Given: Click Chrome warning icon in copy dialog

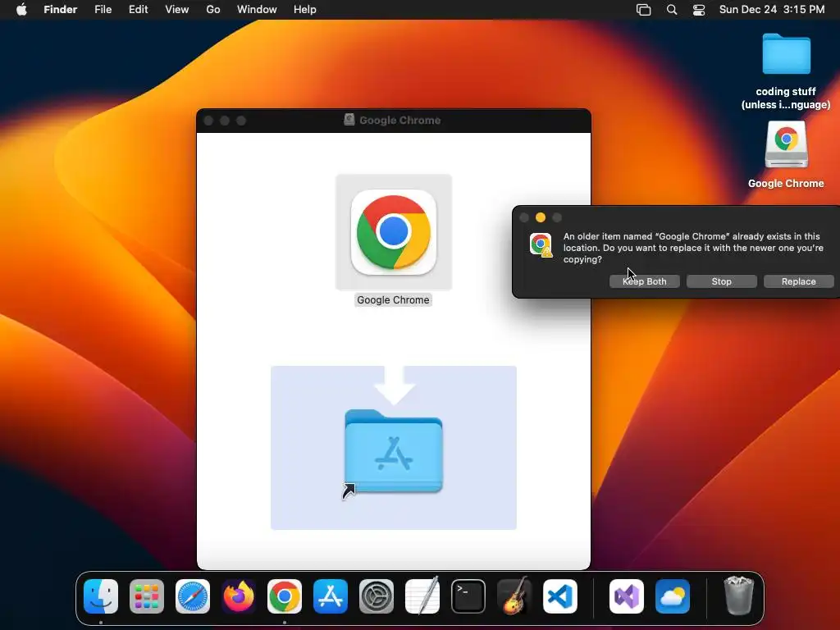Looking at the screenshot, I should click(541, 244).
